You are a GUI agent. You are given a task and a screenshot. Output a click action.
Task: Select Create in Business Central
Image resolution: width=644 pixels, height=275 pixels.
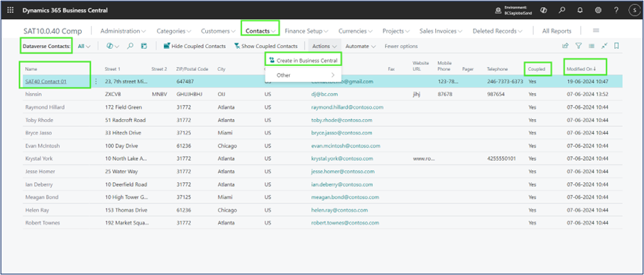pyautogui.click(x=303, y=60)
